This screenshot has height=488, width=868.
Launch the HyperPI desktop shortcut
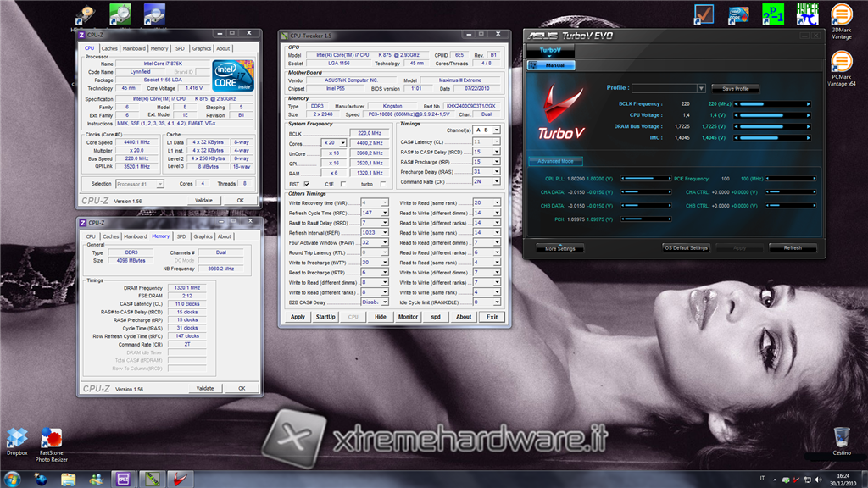[807, 14]
